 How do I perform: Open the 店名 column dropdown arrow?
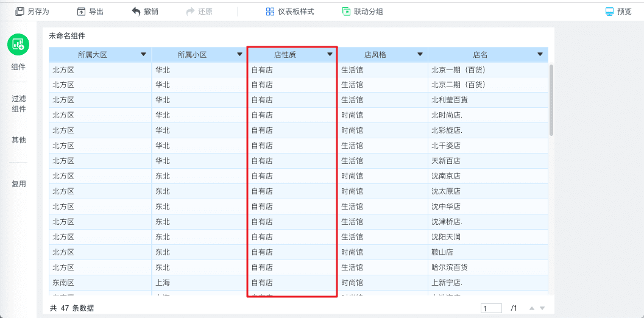(x=540, y=54)
